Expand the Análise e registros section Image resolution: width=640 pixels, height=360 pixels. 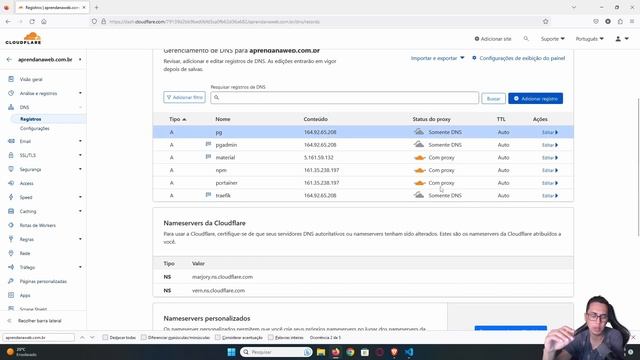[80, 93]
